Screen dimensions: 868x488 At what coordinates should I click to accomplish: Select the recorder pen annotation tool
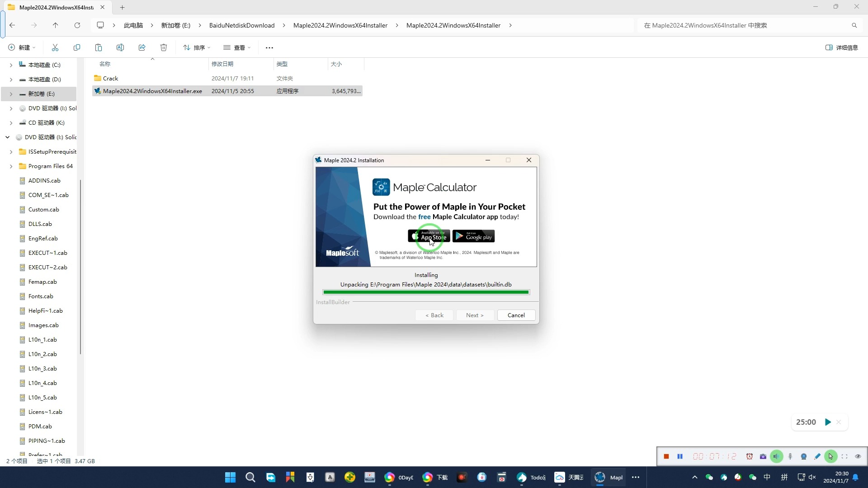[817, 456]
